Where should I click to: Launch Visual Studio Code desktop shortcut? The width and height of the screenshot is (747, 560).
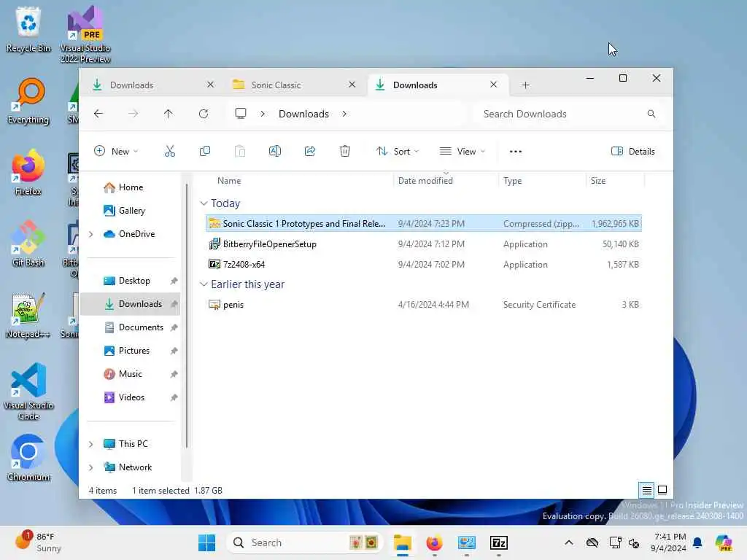click(x=28, y=392)
